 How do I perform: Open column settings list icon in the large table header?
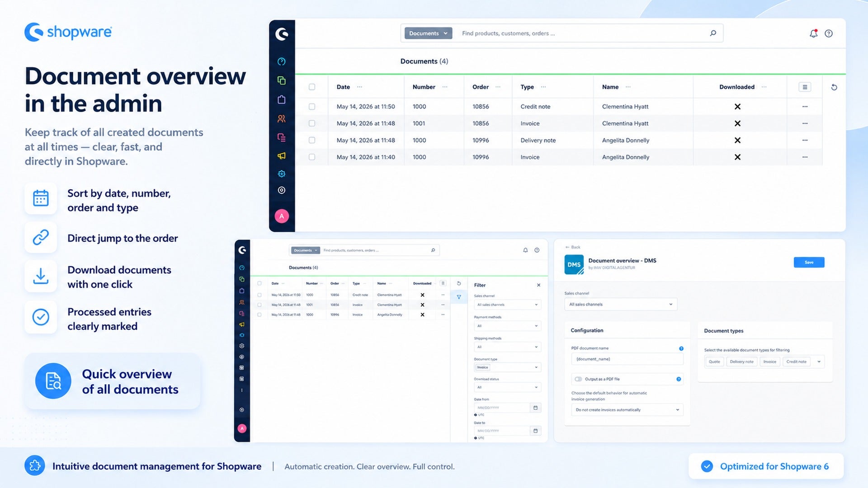(x=805, y=87)
